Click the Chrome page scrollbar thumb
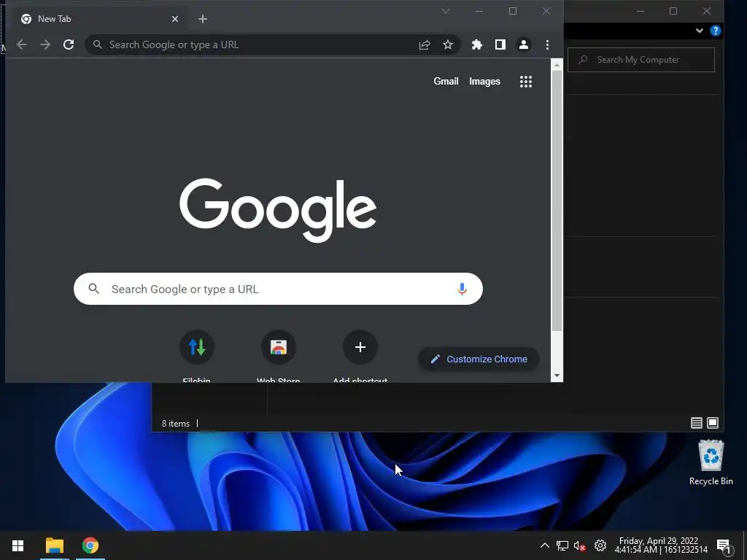Image resolution: width=747 pixels, height=560 pixels. [557, 201]
